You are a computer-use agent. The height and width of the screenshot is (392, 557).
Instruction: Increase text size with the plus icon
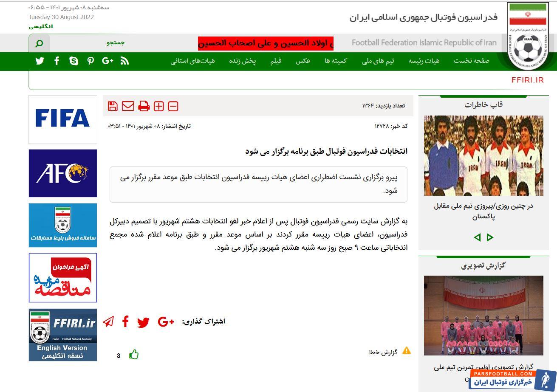click(x=159, y=106)
